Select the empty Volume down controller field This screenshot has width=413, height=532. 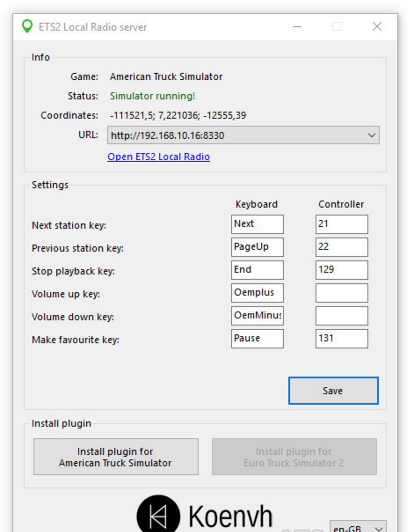(x=341, y=316)
